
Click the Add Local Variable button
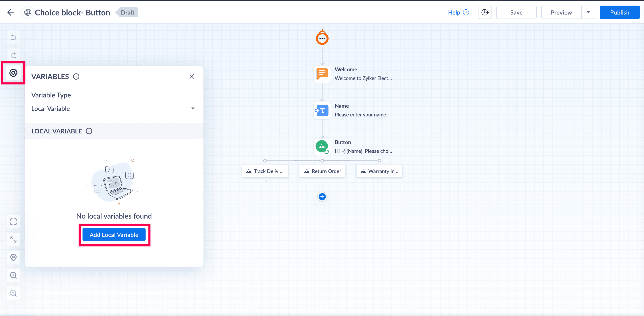[114, 235]
